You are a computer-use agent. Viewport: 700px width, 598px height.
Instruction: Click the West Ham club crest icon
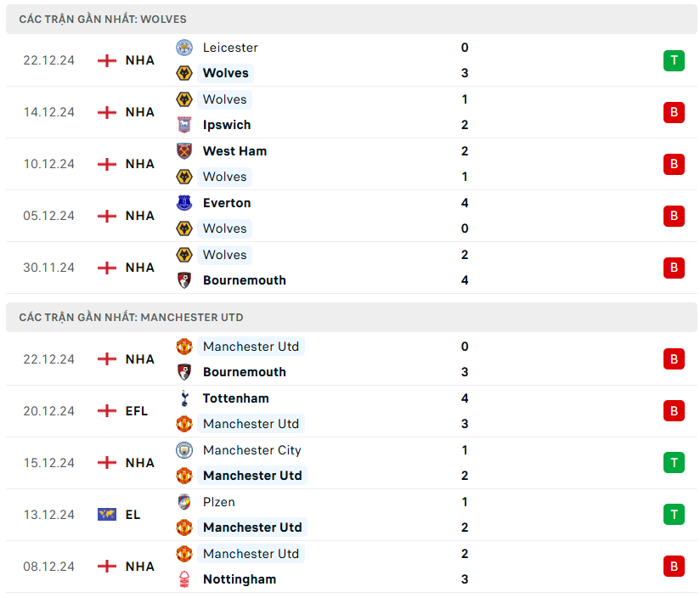tap(183, 151)
